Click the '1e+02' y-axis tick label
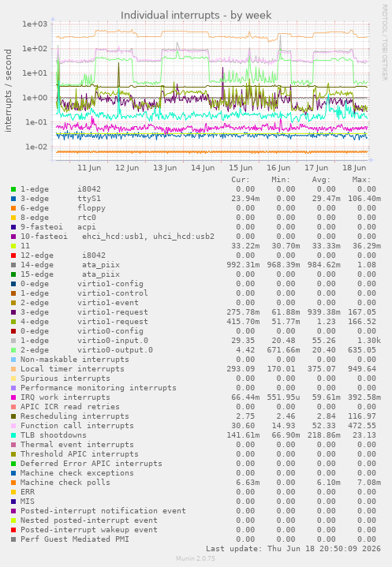The width and height of the screenshot is (392, 567). tap(35, 48)
